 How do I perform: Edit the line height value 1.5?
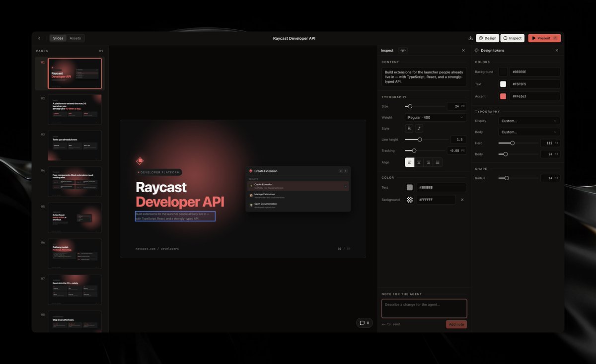tap(458, 140)
